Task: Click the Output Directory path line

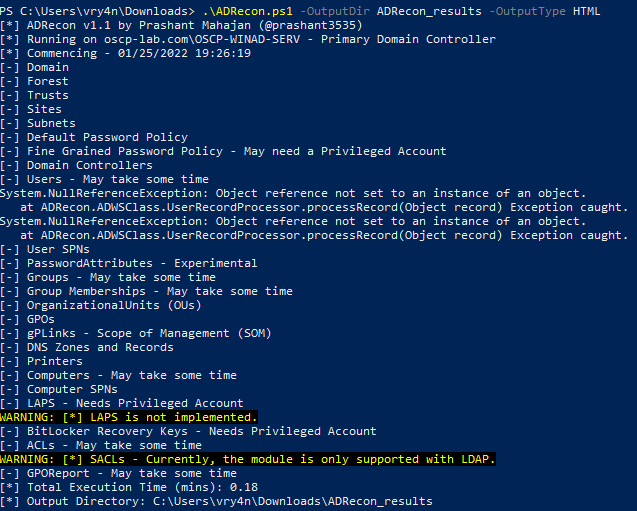Action: 216,501
